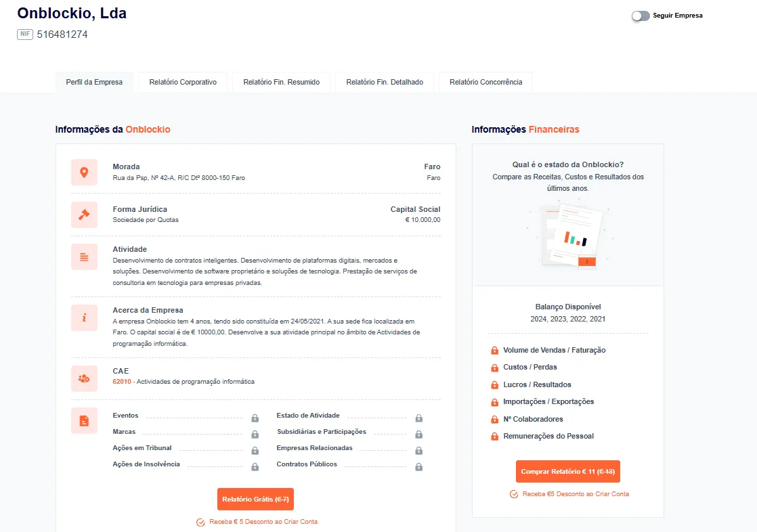757x532 pixels.
Task: Go to Relatório Concorrência tab
Action: [x=485, y=82]
